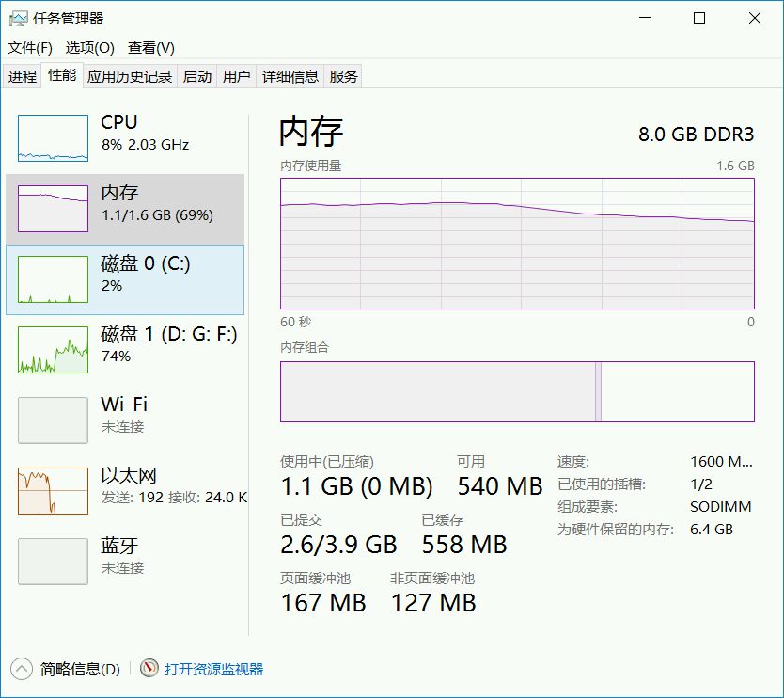The width and height of the screenshot is (784, 698).
Task: Click the resource monitor gauge icon
Action: click(149, 669)
